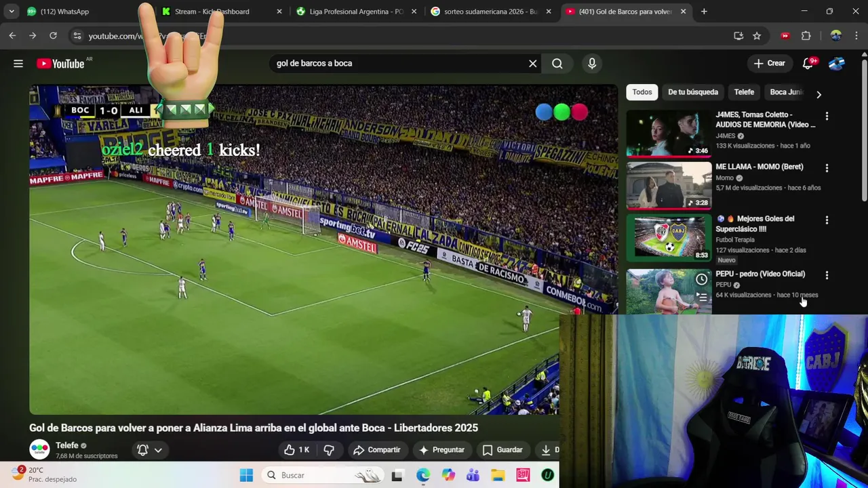
Task: Switch to sorteo sudamericana 2026 tab
Action: tap(491, 12)
